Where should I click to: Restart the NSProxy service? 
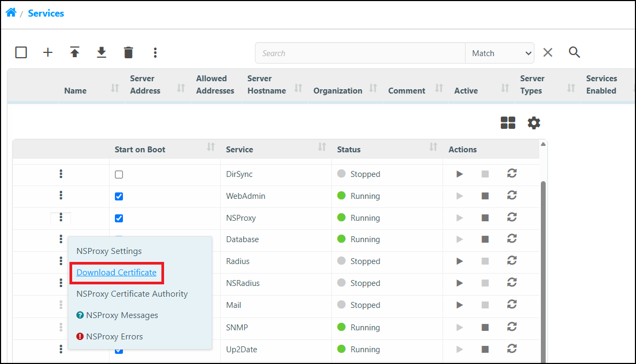coord(512,218)
